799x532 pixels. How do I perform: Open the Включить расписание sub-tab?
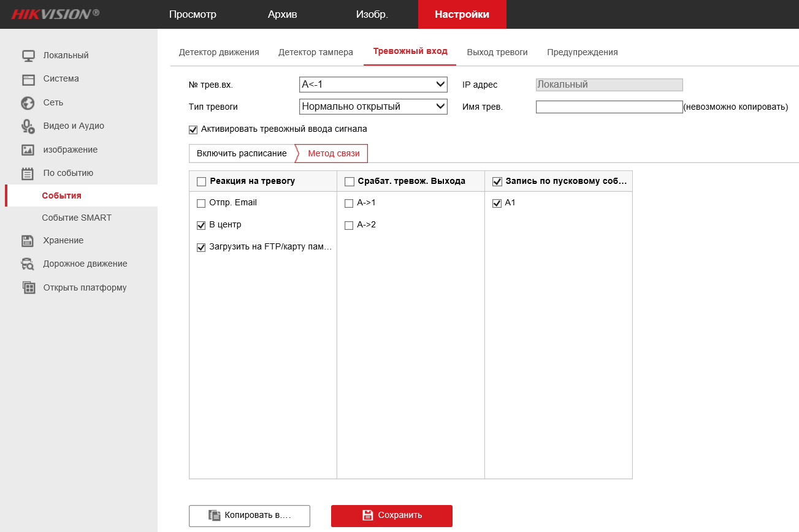(x=242, y=153)
